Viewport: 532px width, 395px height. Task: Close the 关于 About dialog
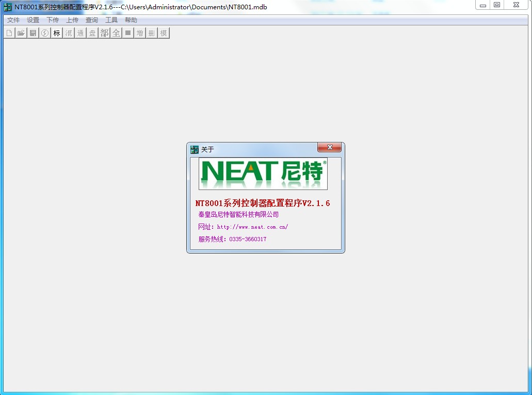329,147
